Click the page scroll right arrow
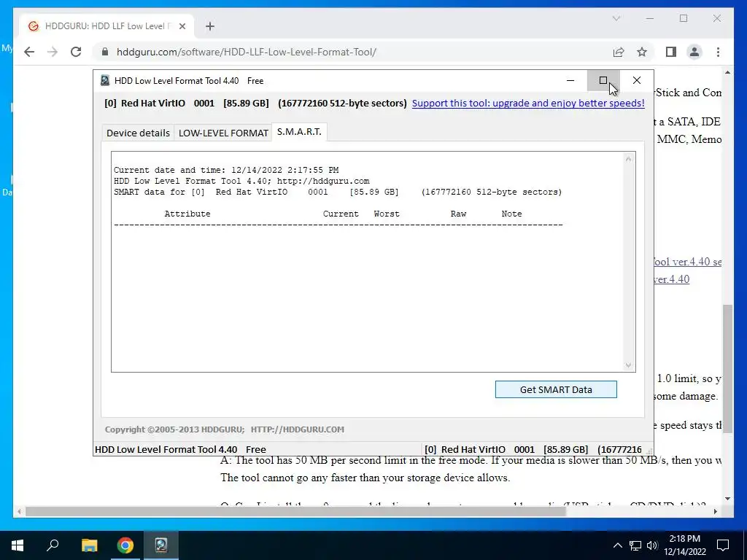This screenshot has height=560, width=747. (x=715, y=511)
